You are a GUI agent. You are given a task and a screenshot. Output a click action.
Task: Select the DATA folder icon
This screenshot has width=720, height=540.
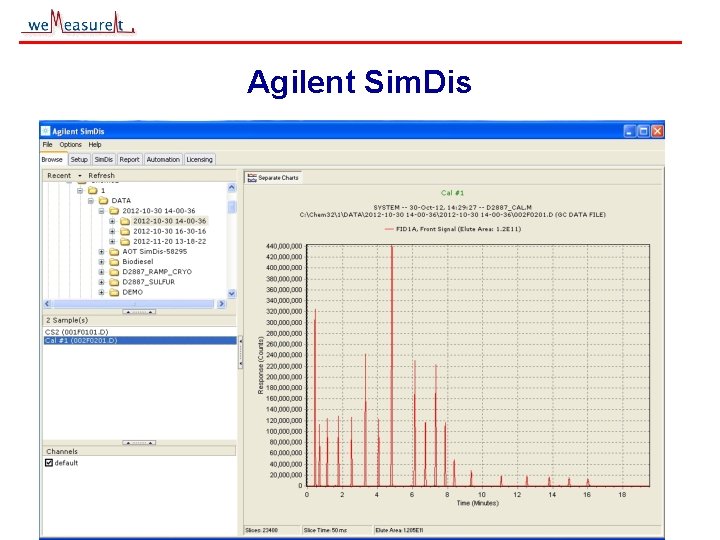103,200
